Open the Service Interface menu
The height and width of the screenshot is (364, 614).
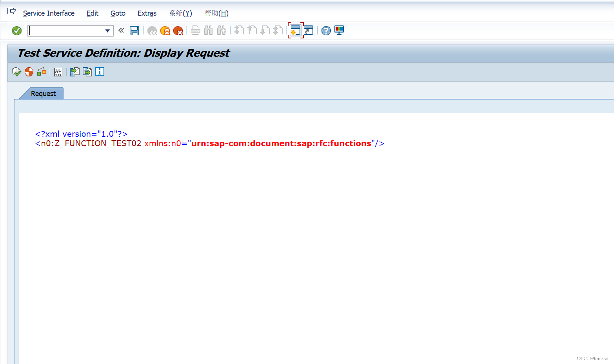pos(49,13)
